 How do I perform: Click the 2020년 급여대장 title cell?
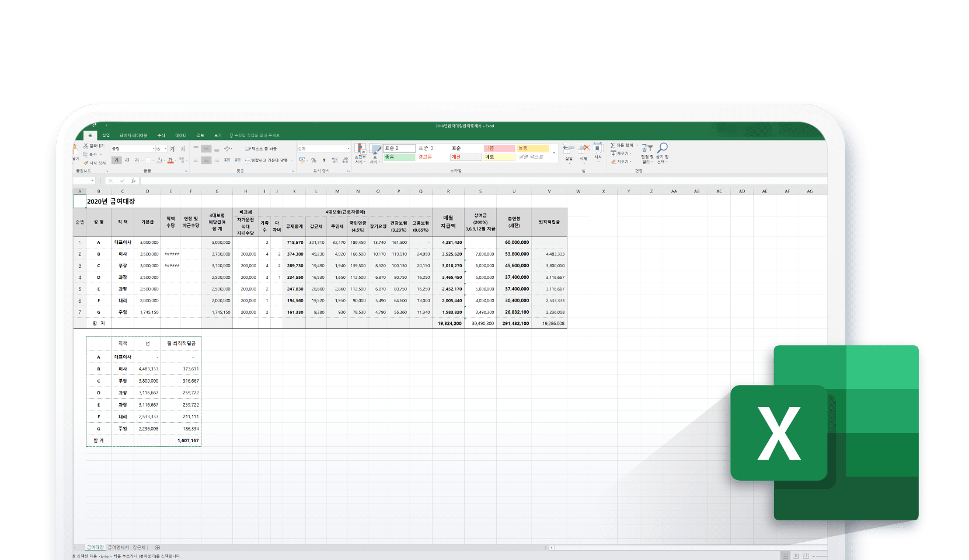pos(111,201)
